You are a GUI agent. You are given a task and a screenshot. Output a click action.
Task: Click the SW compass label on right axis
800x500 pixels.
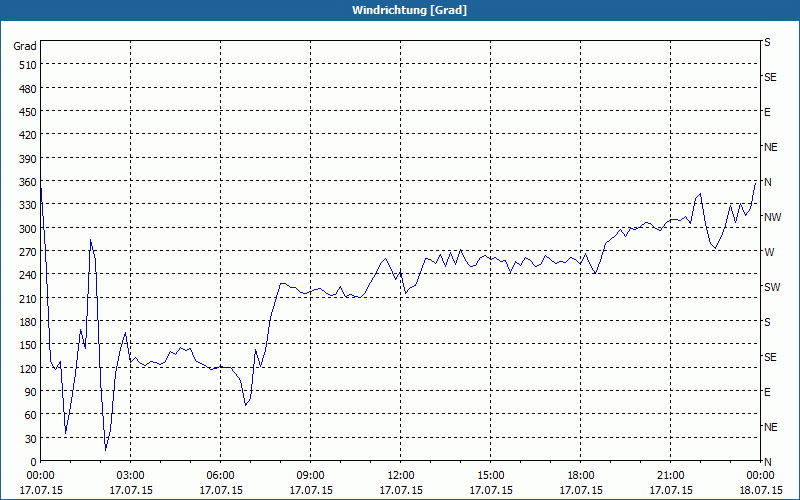[772, 287]
